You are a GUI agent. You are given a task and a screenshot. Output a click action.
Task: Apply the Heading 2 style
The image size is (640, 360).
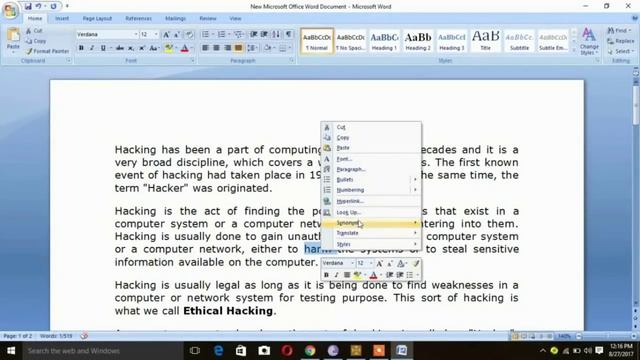click(x=418, y=40)
